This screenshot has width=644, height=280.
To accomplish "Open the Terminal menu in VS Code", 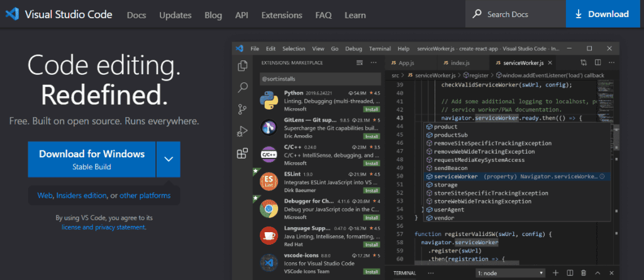I will point(380,48).
